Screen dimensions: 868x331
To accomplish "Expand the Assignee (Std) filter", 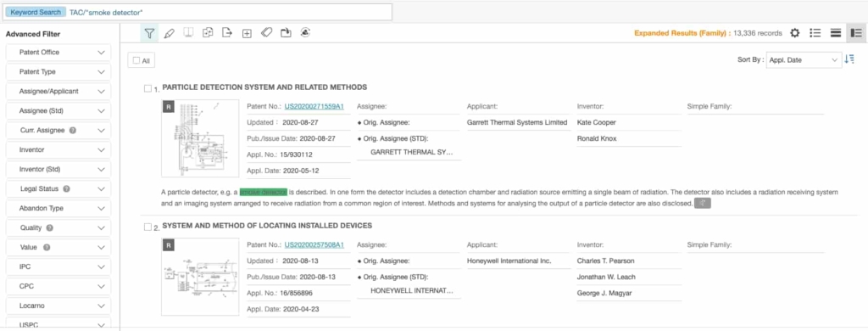I will click(58, 111).
